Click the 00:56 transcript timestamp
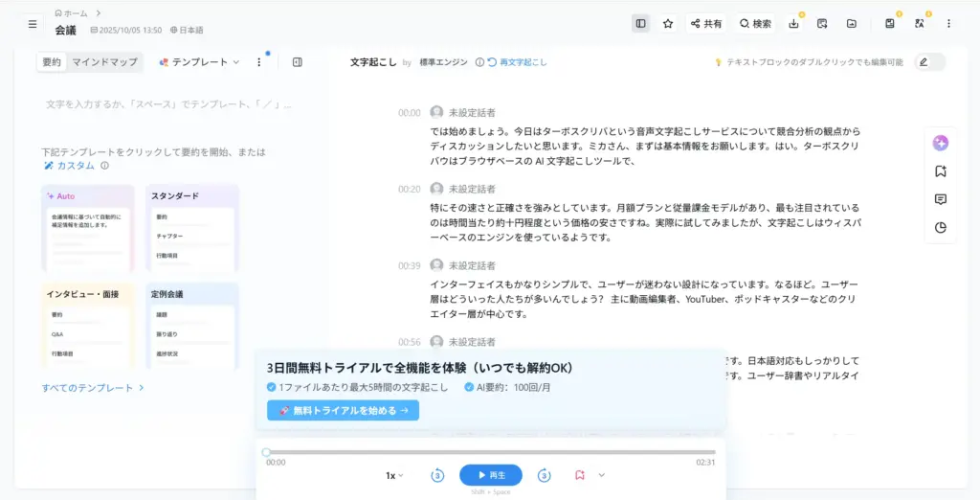 pyautogui.click(x=410, y=342)
